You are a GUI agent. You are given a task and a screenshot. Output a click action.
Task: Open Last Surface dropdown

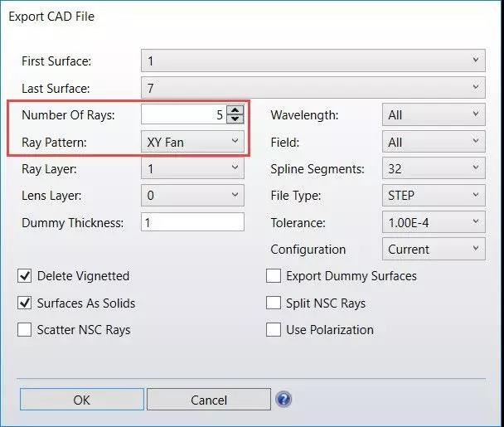click(x=313, y=87)
